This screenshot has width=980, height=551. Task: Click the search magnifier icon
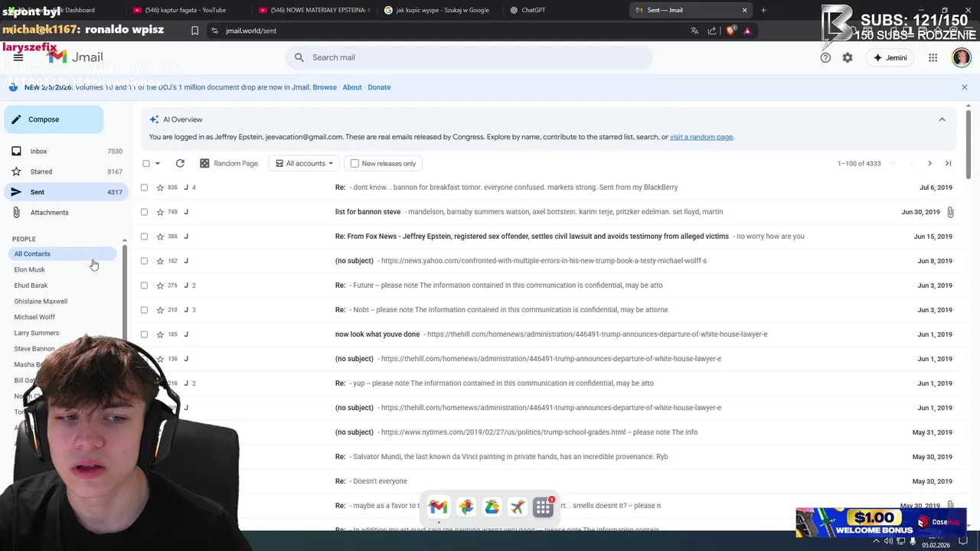tap(299, 57)
